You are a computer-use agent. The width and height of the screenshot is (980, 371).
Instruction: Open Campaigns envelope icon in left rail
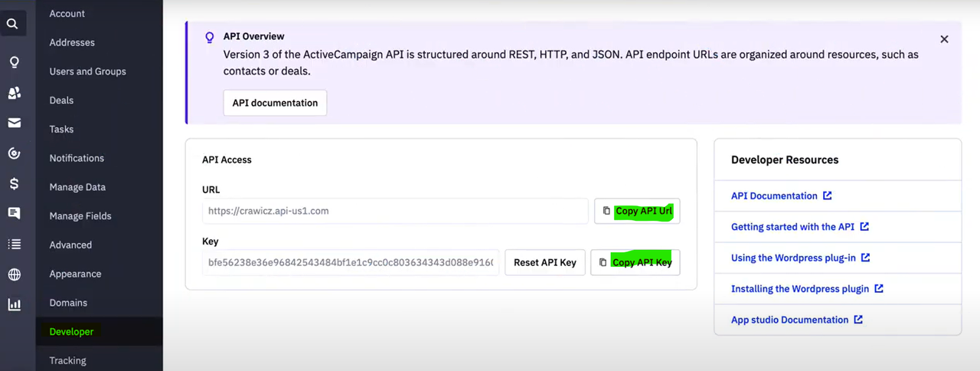tap(14, 123)
